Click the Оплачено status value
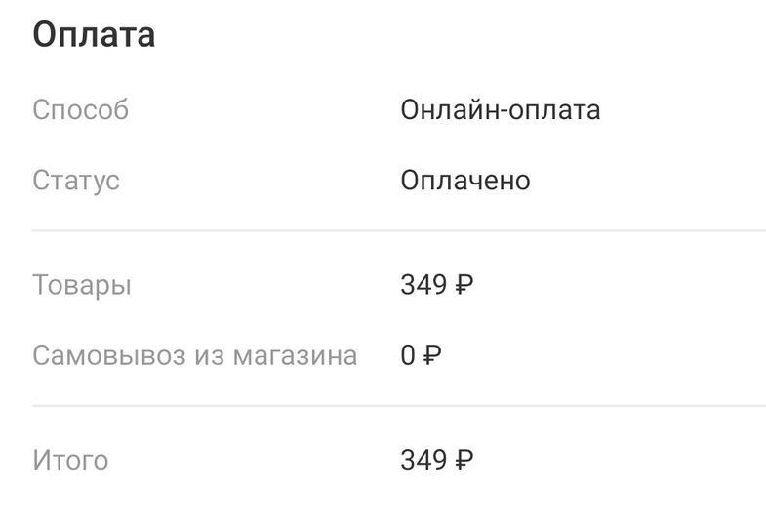This screenshot has width=766, height=532. (465, 181)
